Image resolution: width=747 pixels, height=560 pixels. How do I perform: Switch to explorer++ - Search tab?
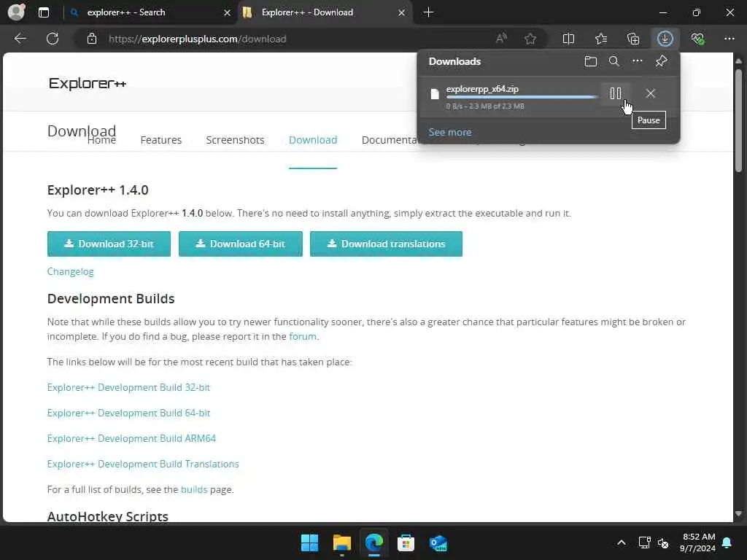(125, 12)
